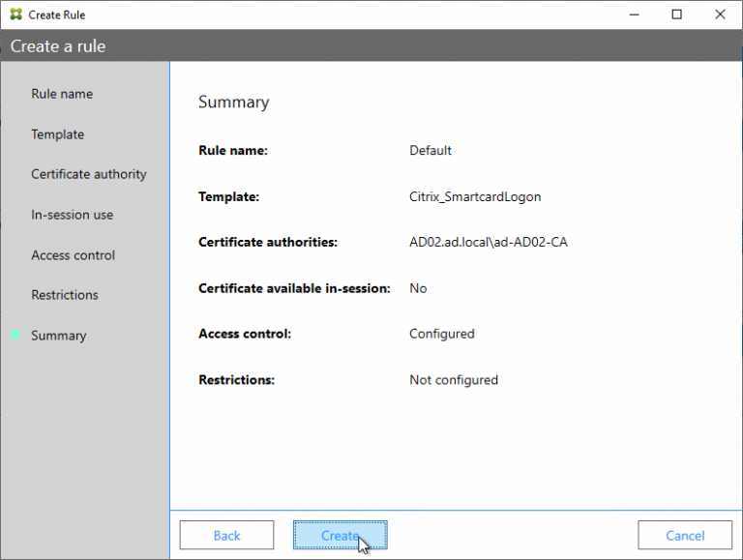Open the Template step in sidebar
Viewport: 743px width, 560px height.
(57, 134)
